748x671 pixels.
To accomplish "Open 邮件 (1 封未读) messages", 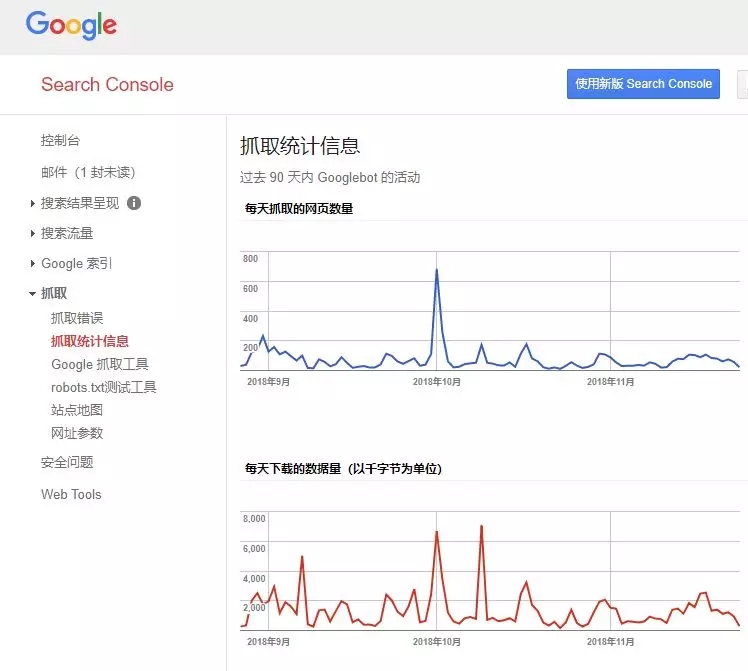I will [x=88, y=172].
